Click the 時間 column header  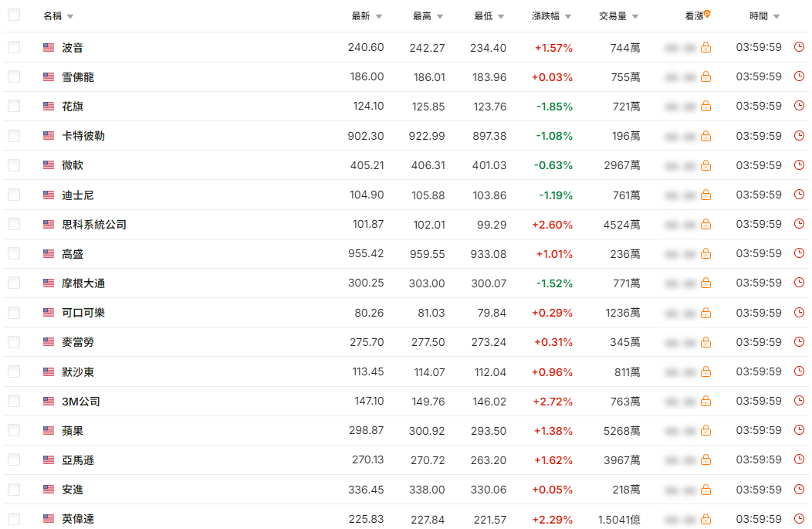click(759, 16)
